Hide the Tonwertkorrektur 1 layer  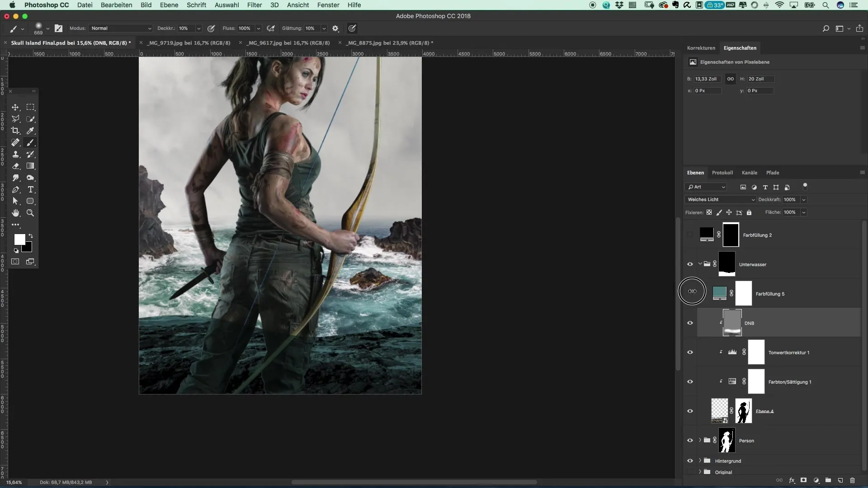[690, 352]
